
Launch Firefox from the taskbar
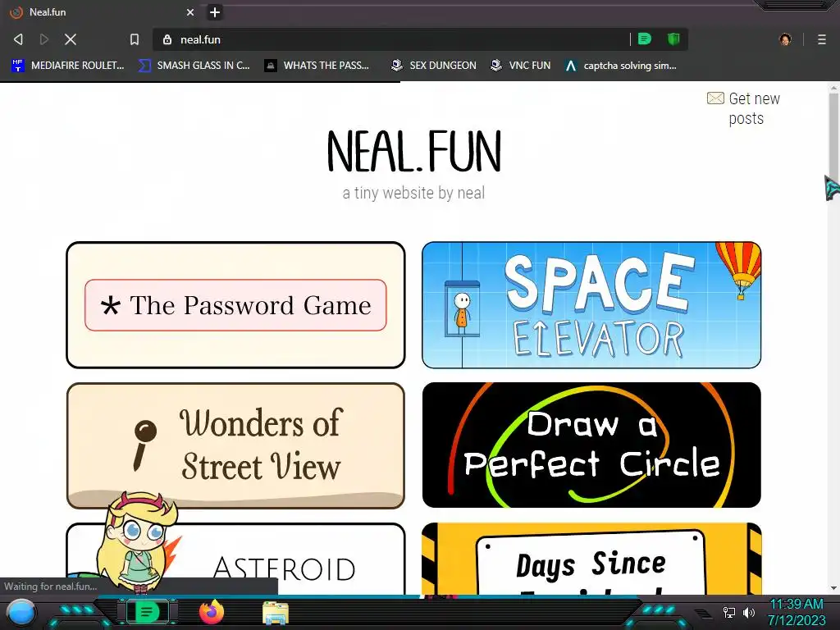211,612
